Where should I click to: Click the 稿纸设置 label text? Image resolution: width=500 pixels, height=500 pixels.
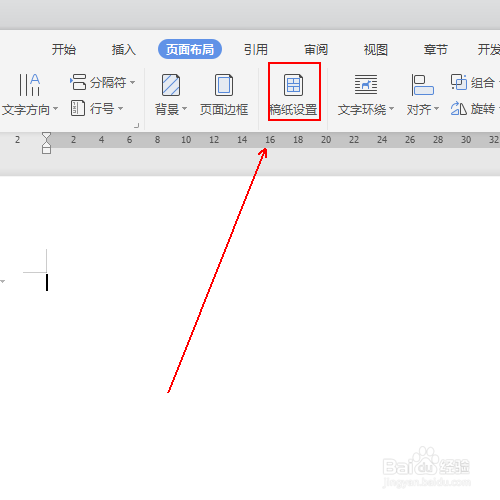(293, 109)
